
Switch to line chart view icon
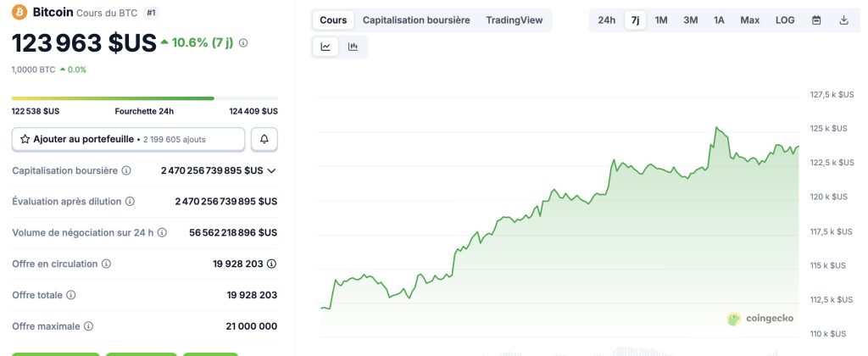pos(325,47)
